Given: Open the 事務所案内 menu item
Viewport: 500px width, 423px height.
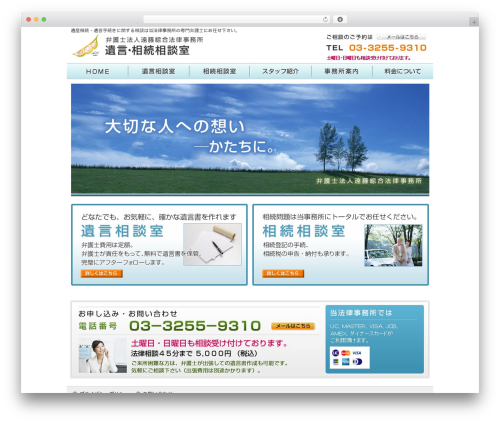Looking at the screenshot, I should [x=341, y=71].
